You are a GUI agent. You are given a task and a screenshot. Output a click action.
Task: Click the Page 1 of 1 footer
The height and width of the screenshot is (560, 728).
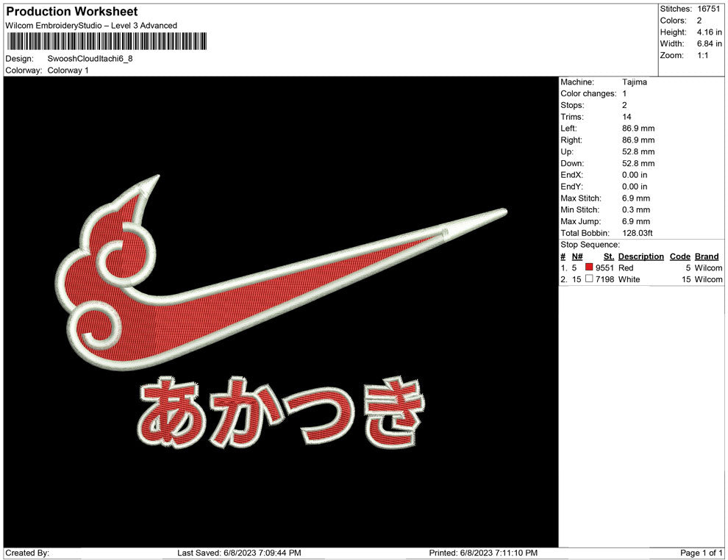click(702, 553)
